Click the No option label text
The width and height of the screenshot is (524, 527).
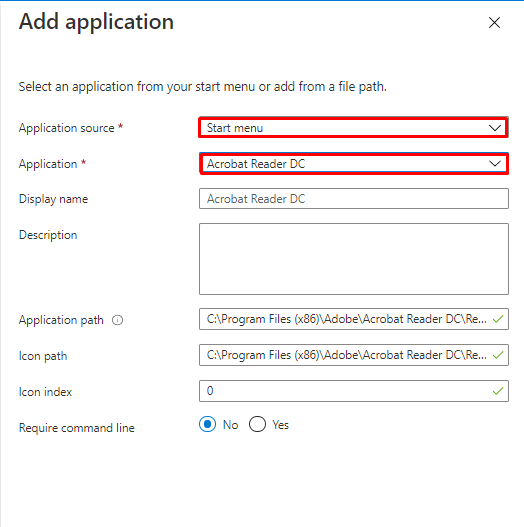pos(231,425)
